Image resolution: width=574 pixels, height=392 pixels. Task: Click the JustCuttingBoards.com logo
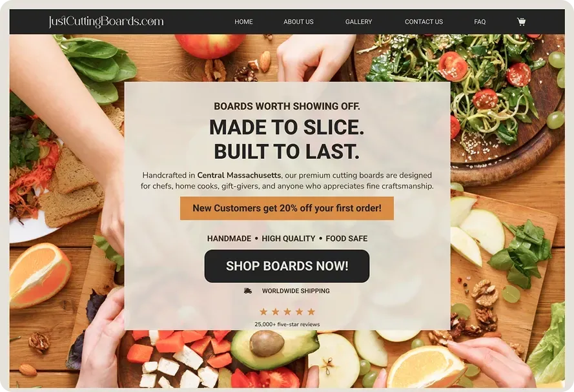pos(106,21)
